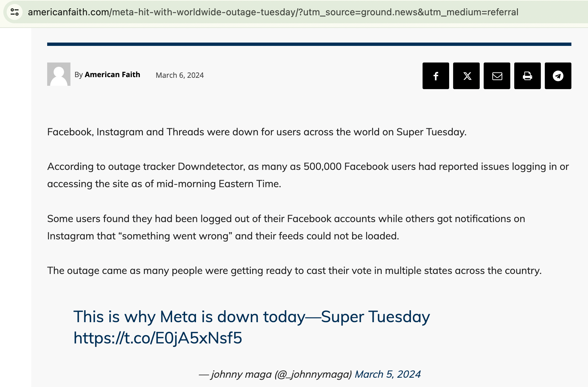Click the dark blue divider line
Viewport: 588px width, 387px height.
309,44
